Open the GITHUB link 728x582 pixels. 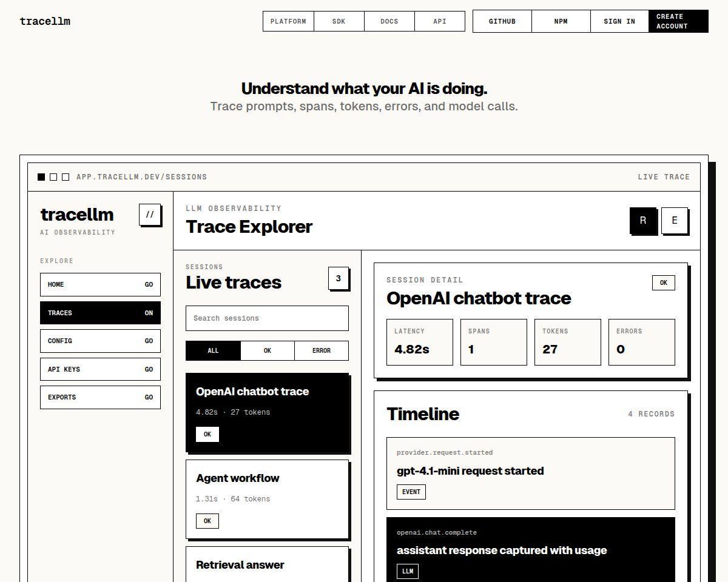(502, 21)
